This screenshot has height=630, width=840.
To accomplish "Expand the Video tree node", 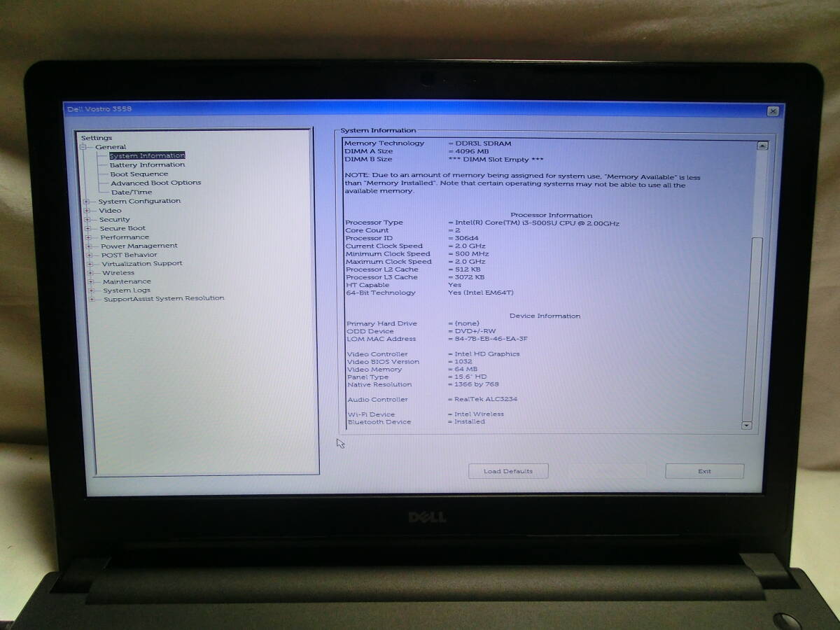I will click(x=87, y=211).
